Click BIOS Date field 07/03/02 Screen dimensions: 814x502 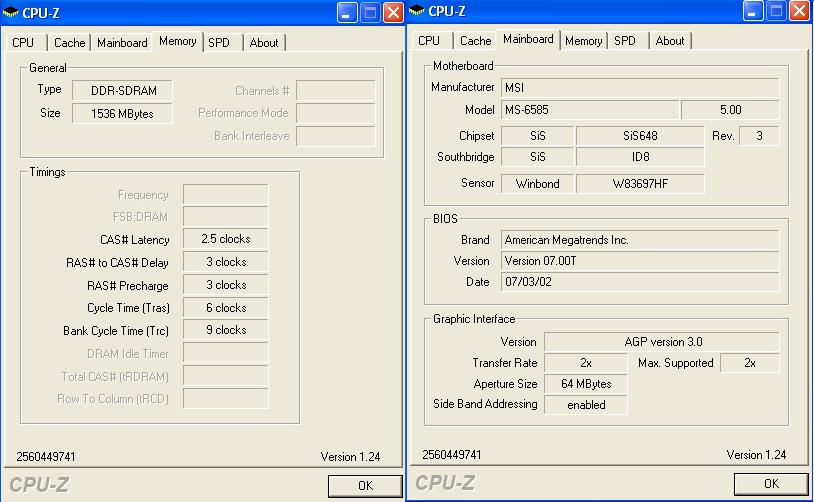pyautogui.click(x=640, y=282)
